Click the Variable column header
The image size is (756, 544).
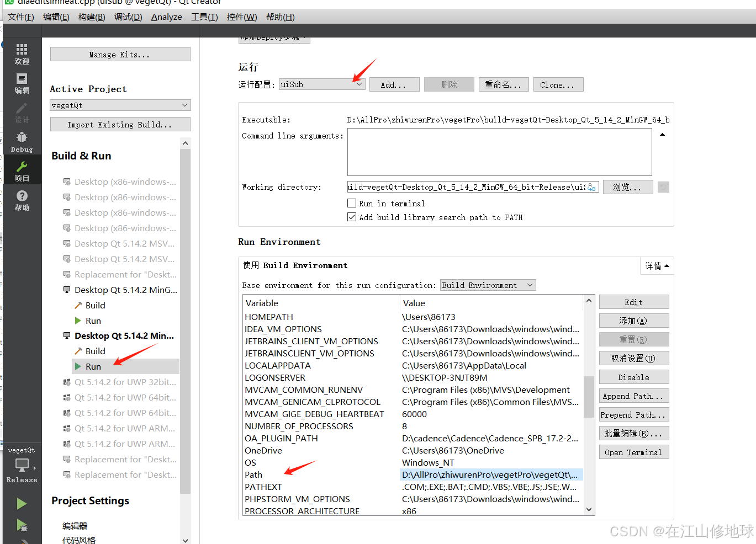[x=321, y=303]
